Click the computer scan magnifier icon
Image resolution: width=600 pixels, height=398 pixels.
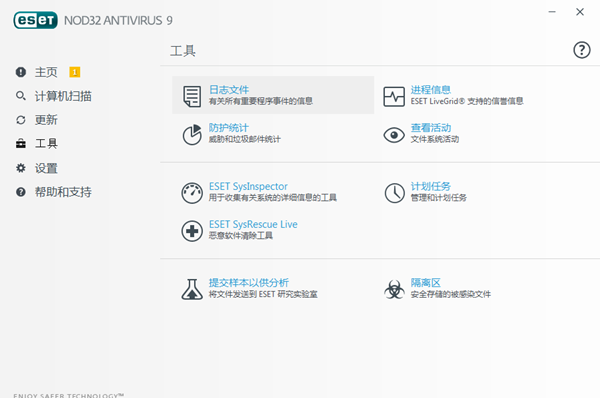[21, 96]
